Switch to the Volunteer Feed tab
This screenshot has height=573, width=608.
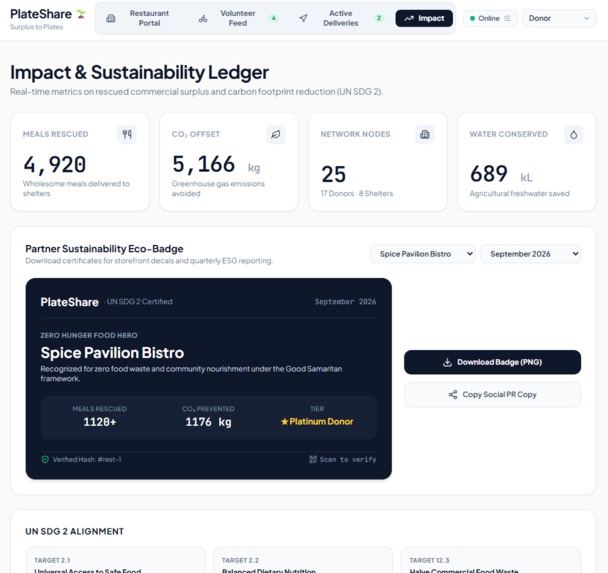[x=239, y=18]
